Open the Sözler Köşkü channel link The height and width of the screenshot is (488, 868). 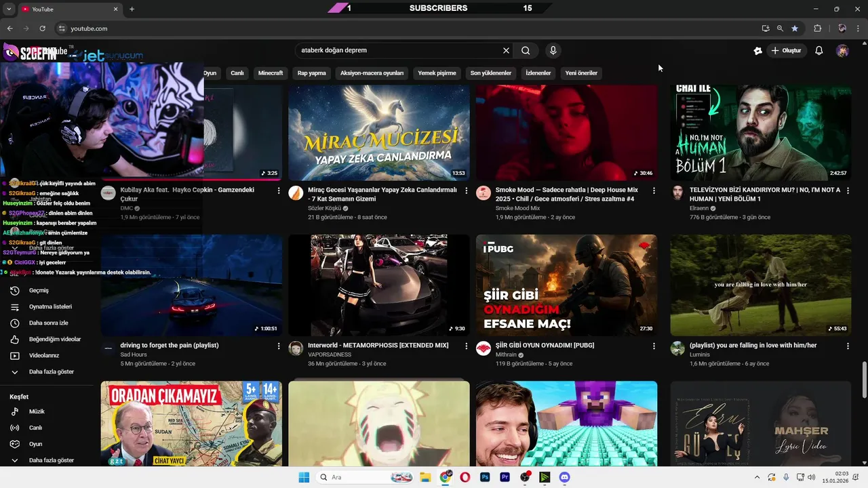pyautogui.click(x=325, y=209)
